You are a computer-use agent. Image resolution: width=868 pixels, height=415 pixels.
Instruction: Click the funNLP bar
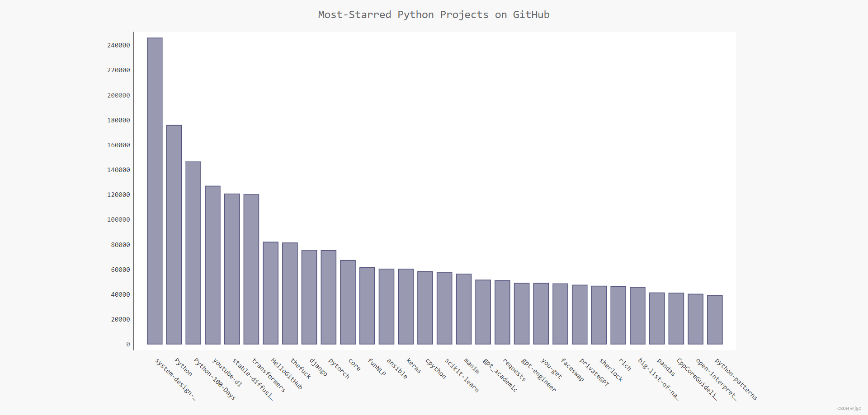point(367,306)
